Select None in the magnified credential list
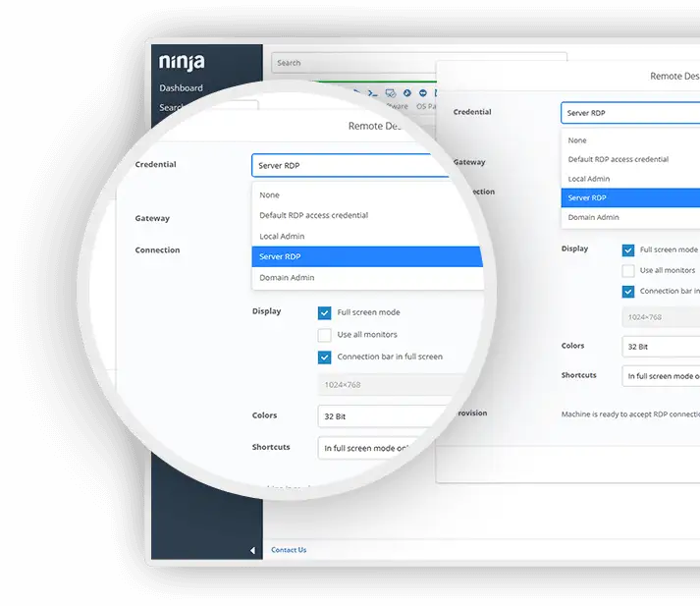This screenshot has height=606, width=700. tap(367, 195)
